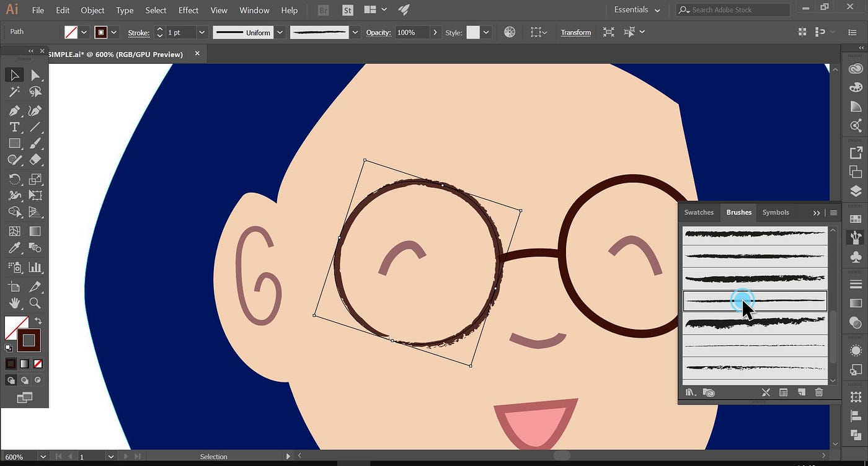The height and width of the screenshot is (466, 868).
Task: Click the Delete Brush trash icon
Action: click(818, 392)
